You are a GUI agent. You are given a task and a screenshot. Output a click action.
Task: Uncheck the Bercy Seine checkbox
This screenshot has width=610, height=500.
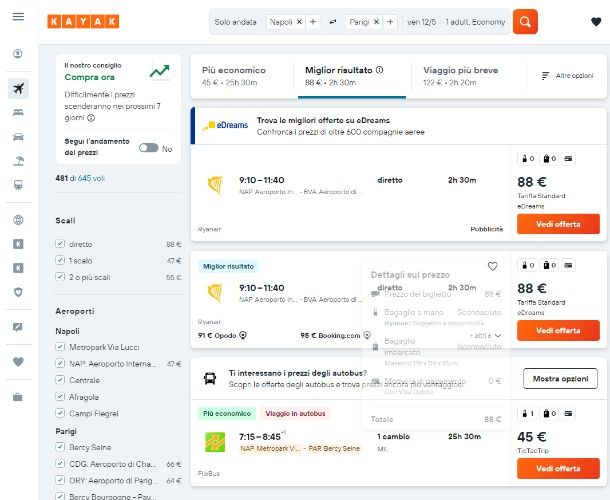pos(60,447)
